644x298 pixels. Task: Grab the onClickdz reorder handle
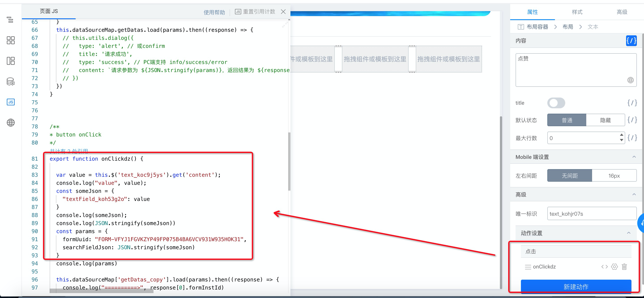528,267
